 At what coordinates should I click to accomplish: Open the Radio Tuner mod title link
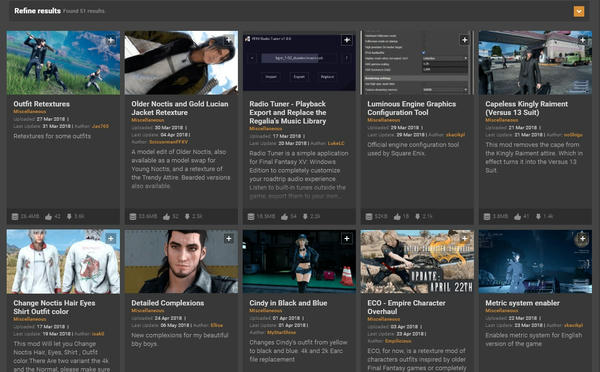click(x=288, y=112)
